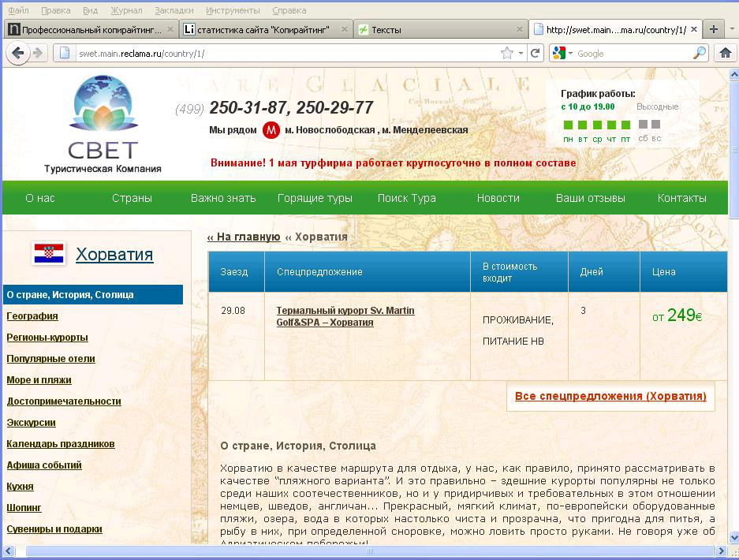Open Календарь праздников sidebar link
The width and height of the screenshot is (739, 560).
(60, 444)
